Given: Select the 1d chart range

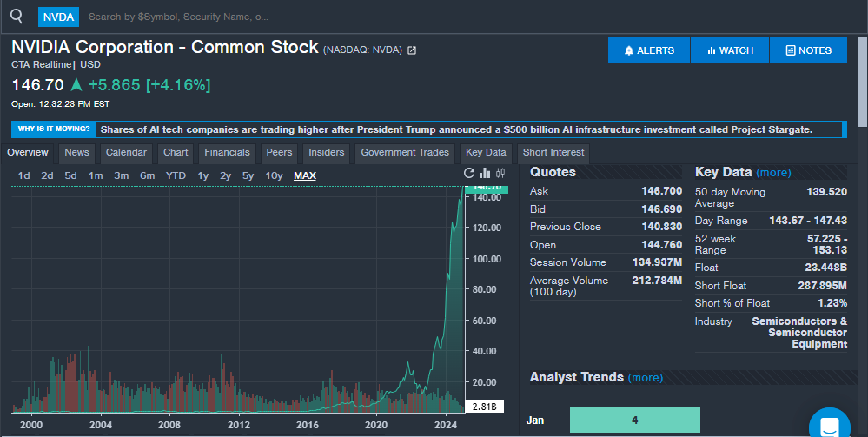Looking at the screenshot, I should pyautogui.click(x=24, y=175).
